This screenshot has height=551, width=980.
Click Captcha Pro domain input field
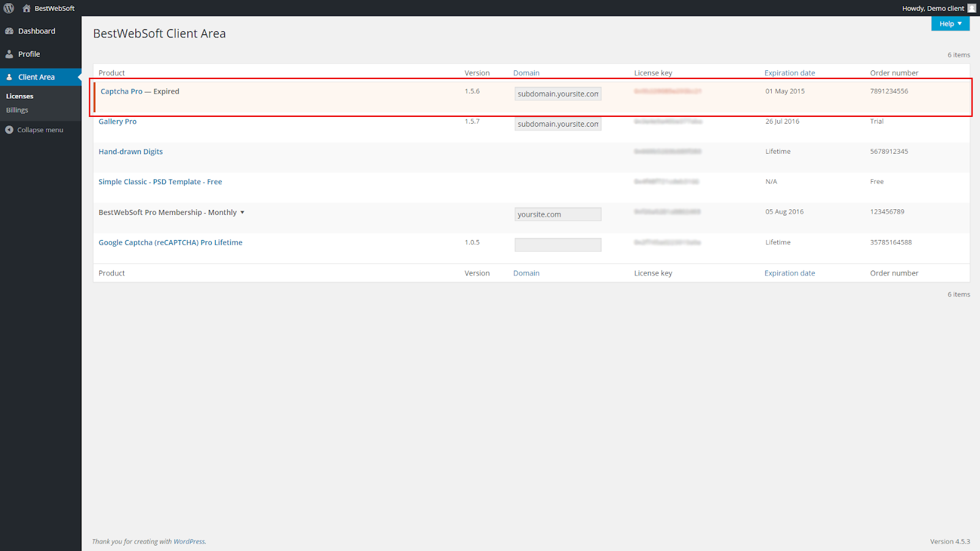[x=558, y=94]
